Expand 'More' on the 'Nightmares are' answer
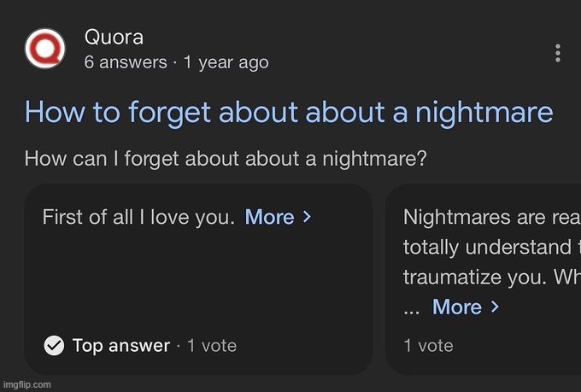Screen dimensions: 581x392 pyautogui.click(x=457, y=307)
